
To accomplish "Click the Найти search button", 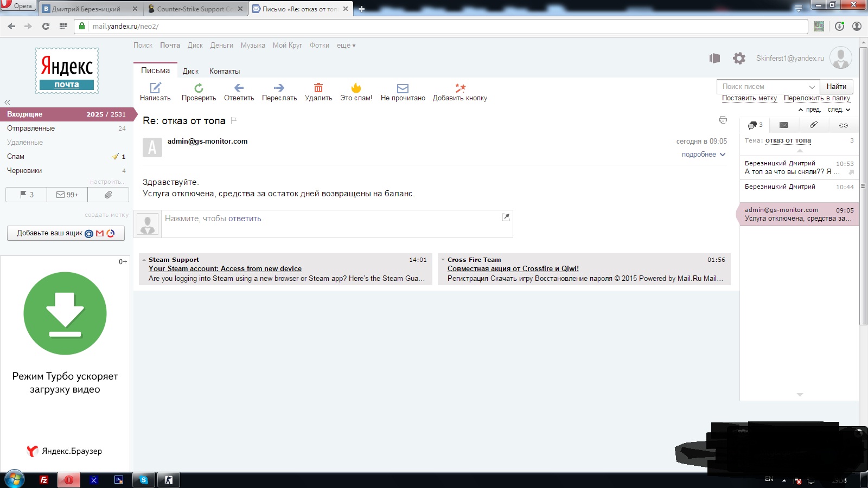I will tap(836, 86).
